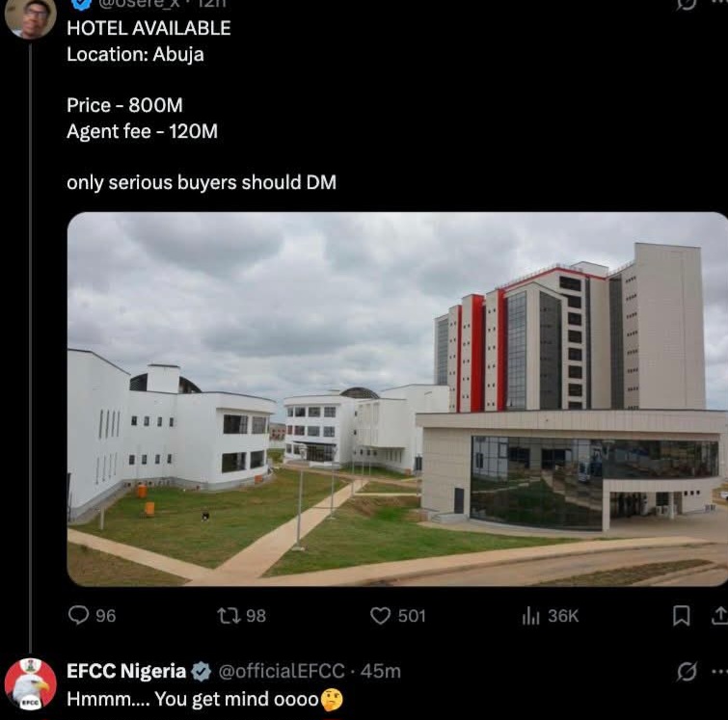Bookmark the HOTEL AVAILABLE tweet
The width and height of the screenshot is (728, 720).
coord(681,616)
